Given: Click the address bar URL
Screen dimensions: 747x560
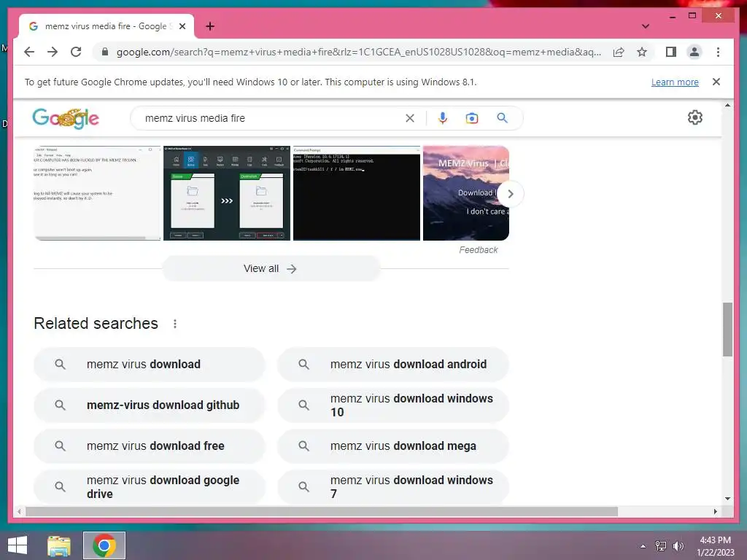Looking at the screenshot, I should pos(358,52).
